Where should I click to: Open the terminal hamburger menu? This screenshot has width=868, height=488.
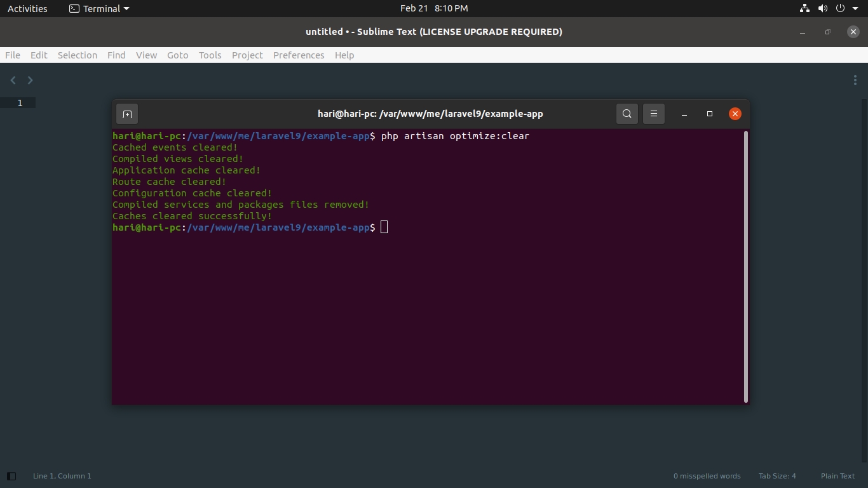pyautogui.click(x=653, y=114)
